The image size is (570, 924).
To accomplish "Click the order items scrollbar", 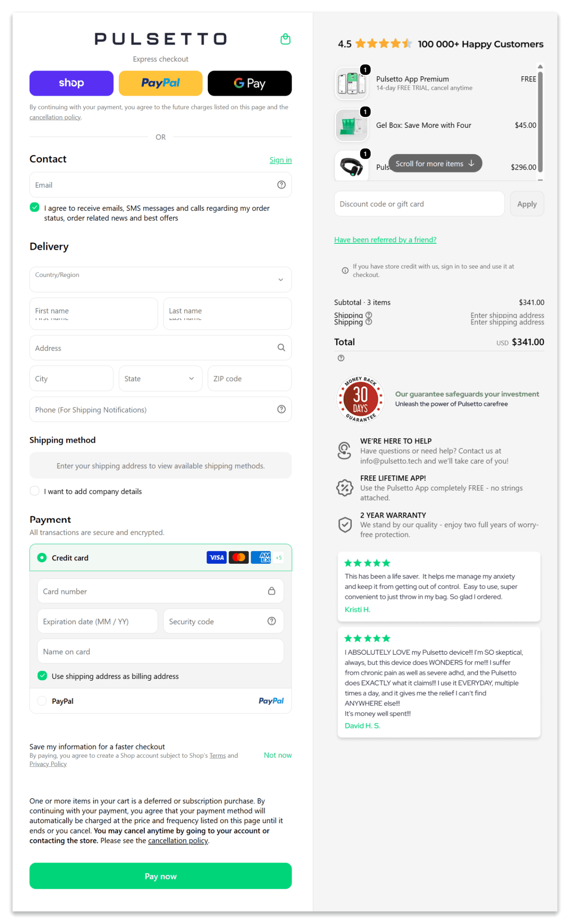I will tap(540, 122).
